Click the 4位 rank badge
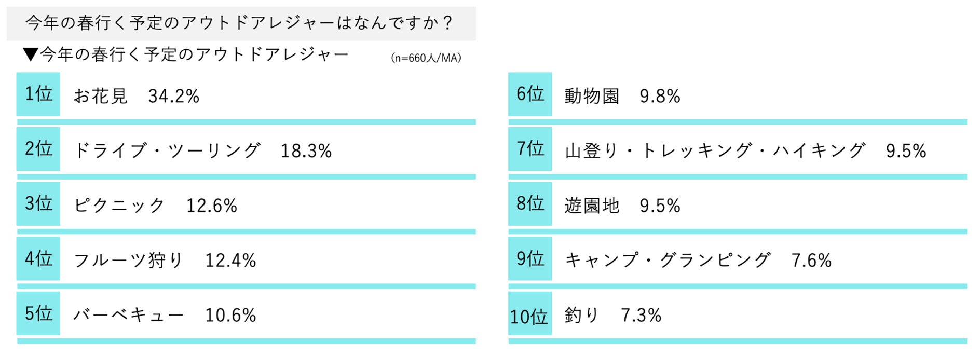Image resolution: width=980 pixels, height=356 pixels. tap(38, 258)
